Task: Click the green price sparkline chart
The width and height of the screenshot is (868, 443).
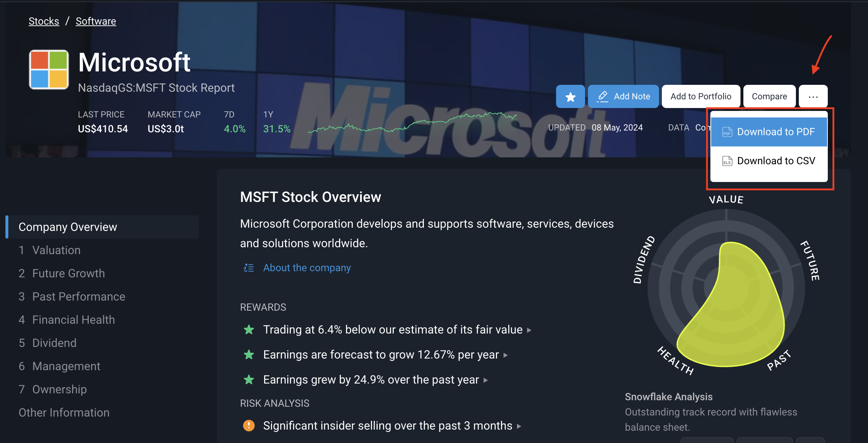Action: coord(412,123)
